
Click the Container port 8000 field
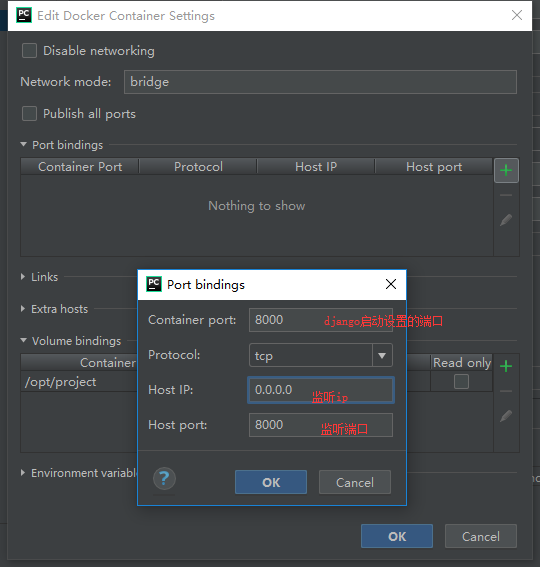[x=321, y=320]
